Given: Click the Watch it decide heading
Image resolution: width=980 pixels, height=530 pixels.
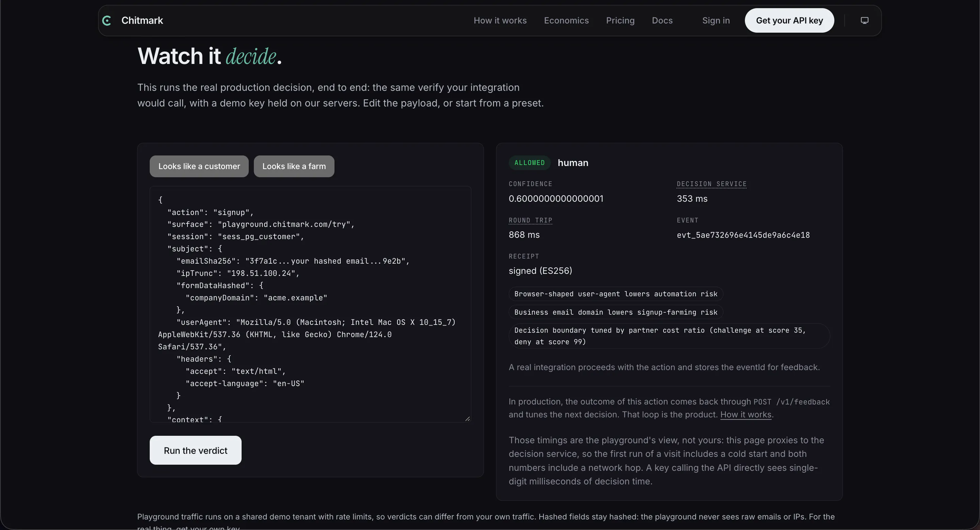Looking at the screenshot, I should (x=209, y=56).
